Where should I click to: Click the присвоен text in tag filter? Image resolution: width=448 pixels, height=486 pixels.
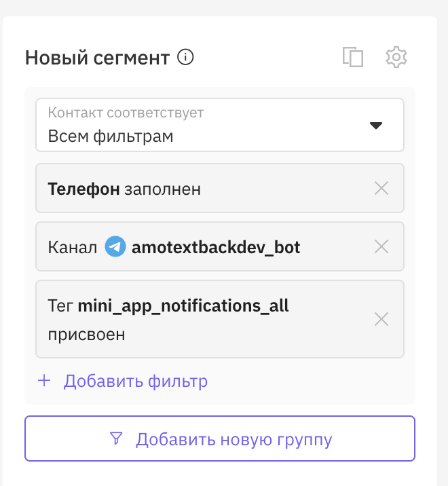pyautogui.click(x=86, y=335)
